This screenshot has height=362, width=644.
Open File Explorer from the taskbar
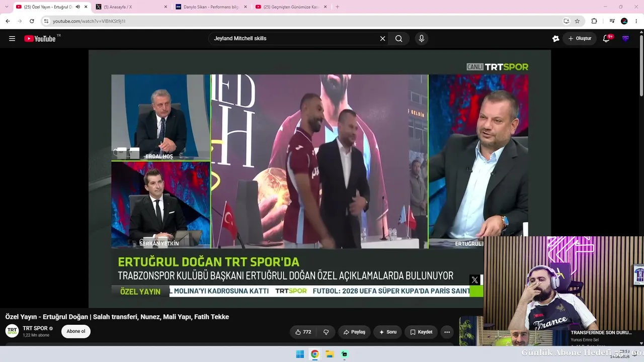(x=330, y=354)
